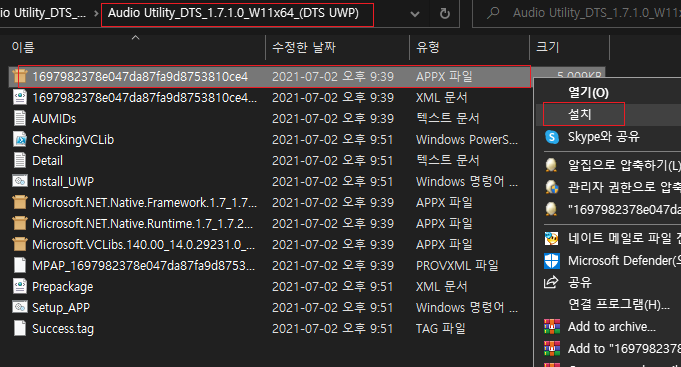Select file name Prepackage

[63, 287]
